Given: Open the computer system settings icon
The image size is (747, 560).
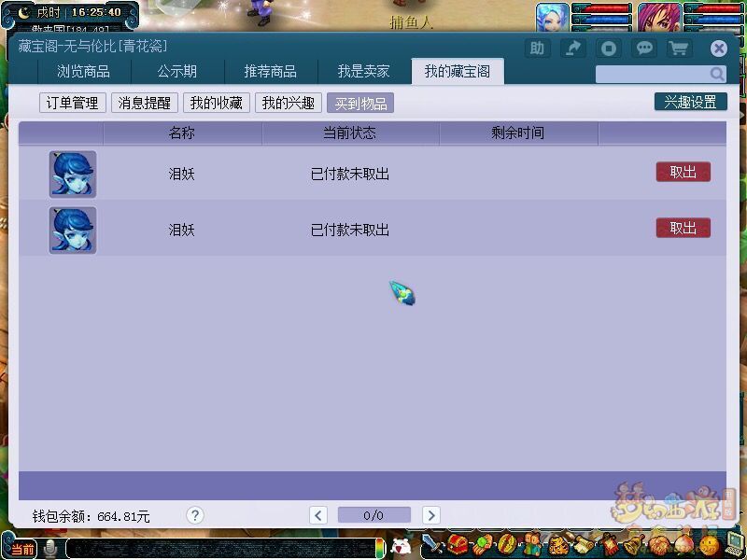Looking at the screenshot, I should click(x=735, y=544).
